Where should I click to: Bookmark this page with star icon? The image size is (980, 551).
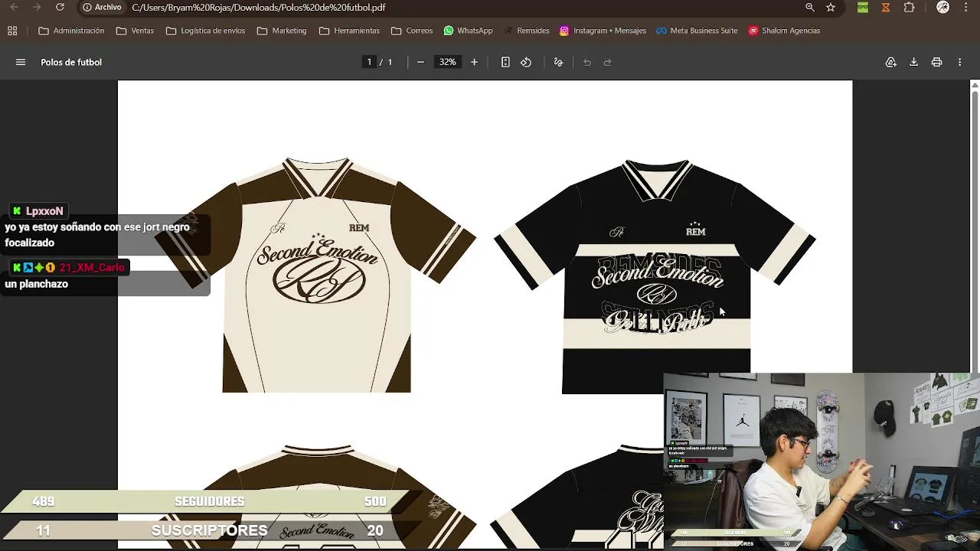[x=831, y=7]
